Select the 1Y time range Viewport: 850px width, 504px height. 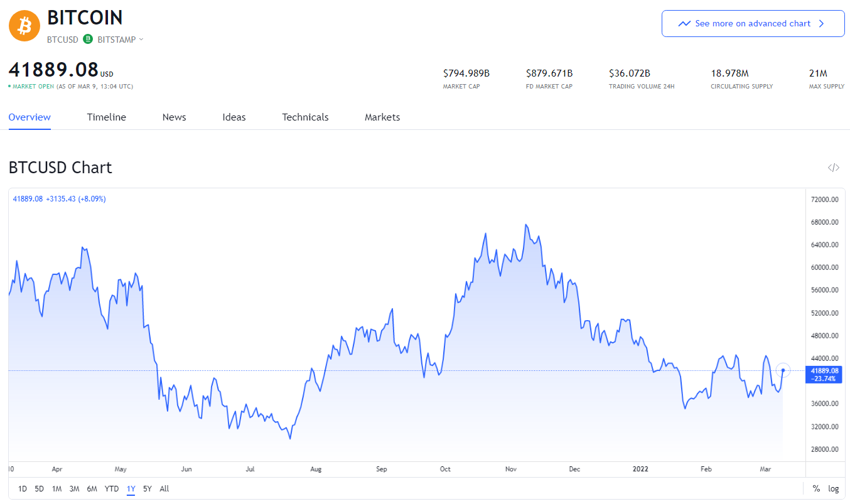[x=131, y=489]
